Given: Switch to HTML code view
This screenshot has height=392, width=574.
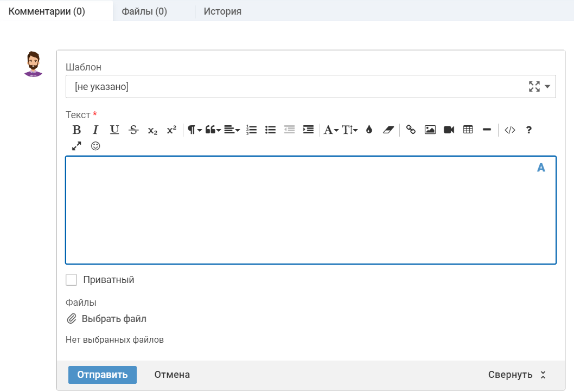Looking at the screenshot, I should coord(509,130).
